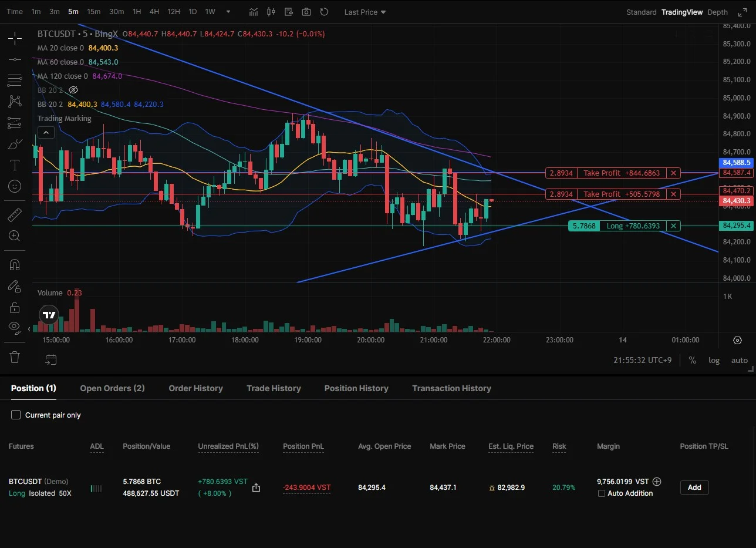The image size is (756, 548).
Task: Toggle Lock All Drawings padlock
Action: (15, 307)
